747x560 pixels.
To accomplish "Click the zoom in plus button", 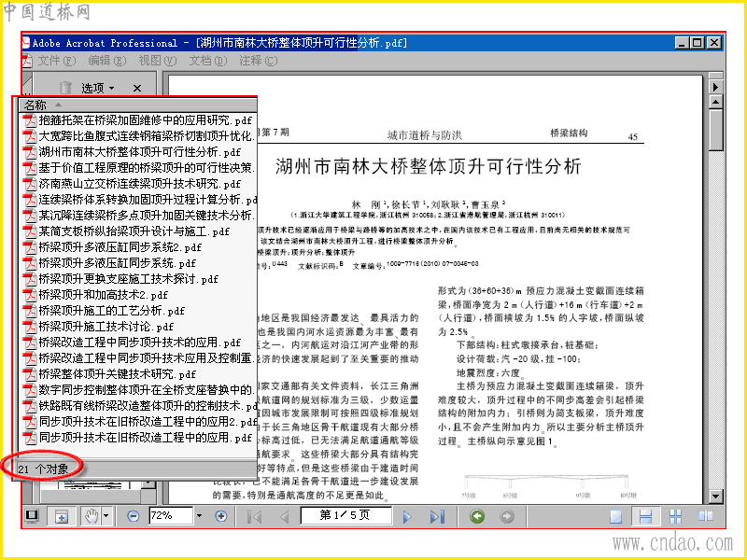I will (220, 516).
